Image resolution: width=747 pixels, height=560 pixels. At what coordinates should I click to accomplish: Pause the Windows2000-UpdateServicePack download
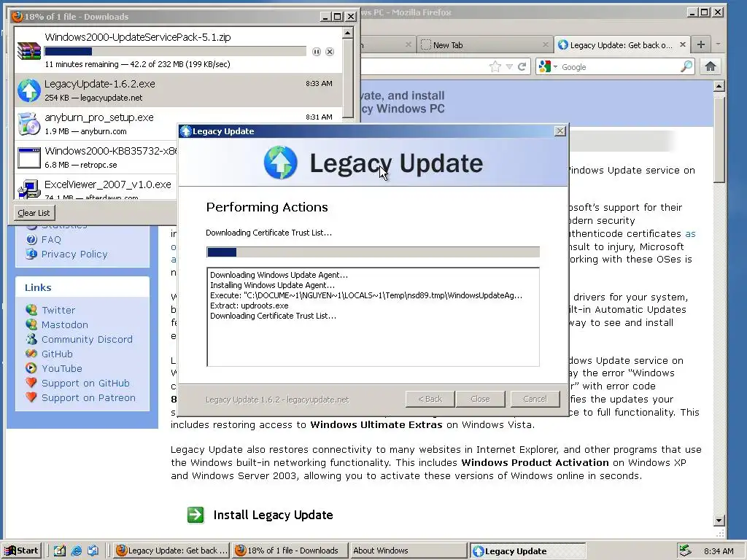[x=317, y=52]
